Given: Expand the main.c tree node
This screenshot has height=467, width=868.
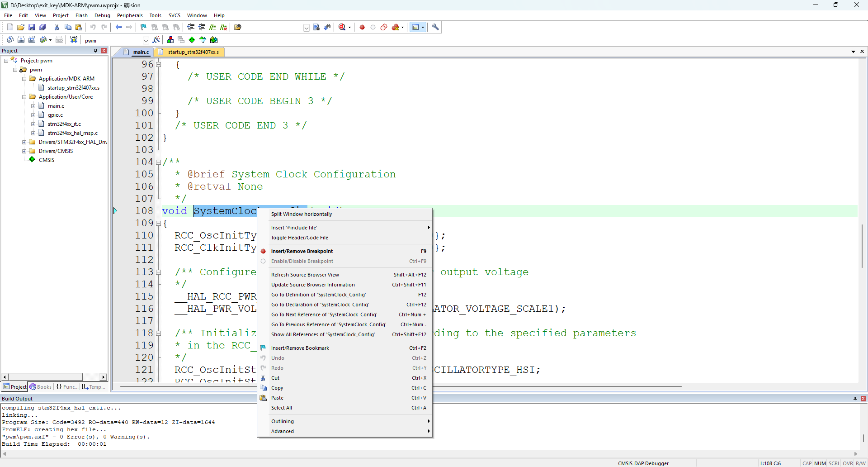Looking at the screenshot, I should pyautogui.click(x=33, y=106).
